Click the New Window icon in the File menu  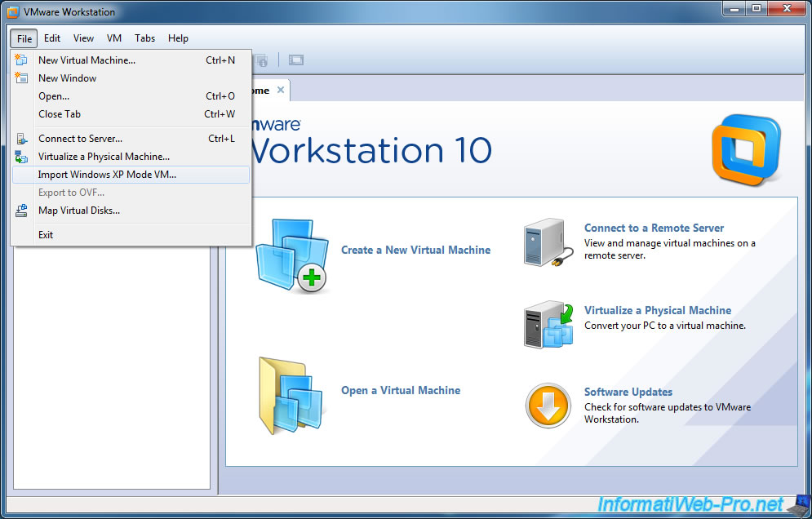tap(21, 78)
